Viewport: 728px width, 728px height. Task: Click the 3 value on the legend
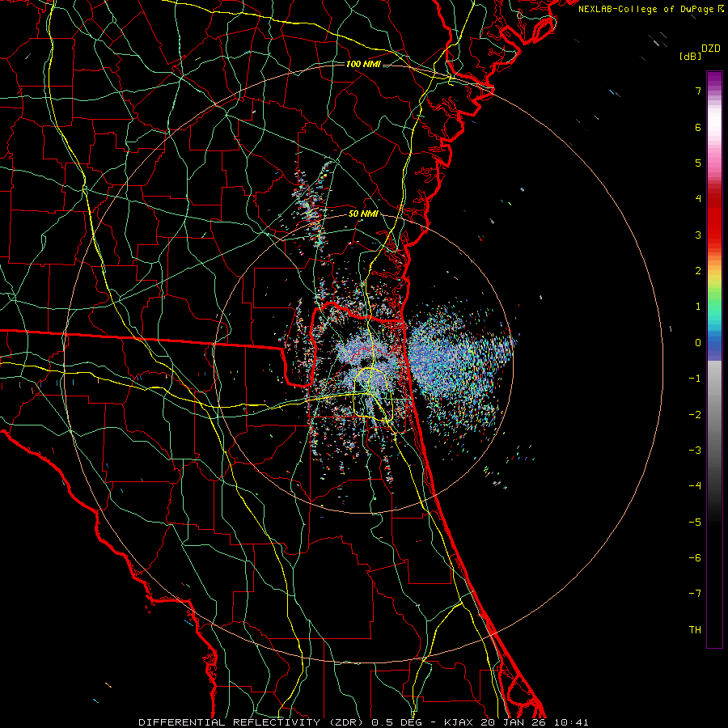698,235
